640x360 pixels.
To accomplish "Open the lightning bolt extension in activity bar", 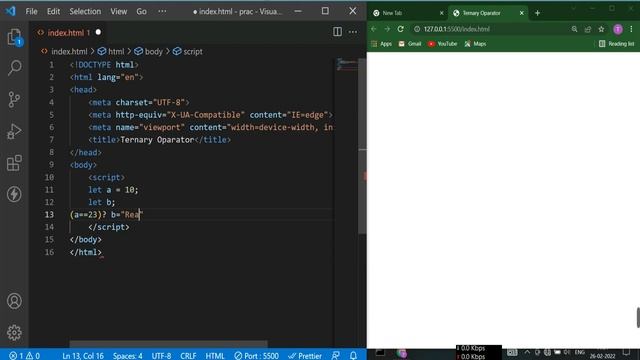I will click(x=14, y=194).
